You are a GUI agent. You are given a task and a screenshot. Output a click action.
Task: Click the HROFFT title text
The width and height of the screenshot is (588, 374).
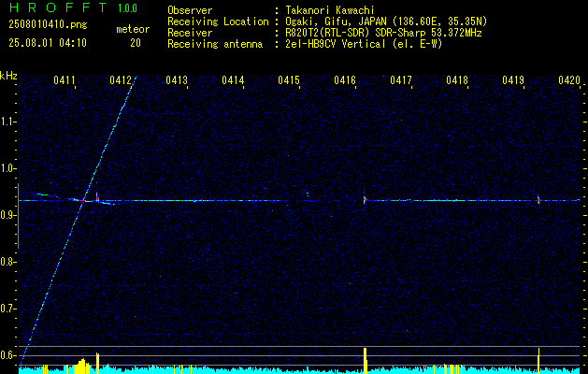tap(59, 7)
